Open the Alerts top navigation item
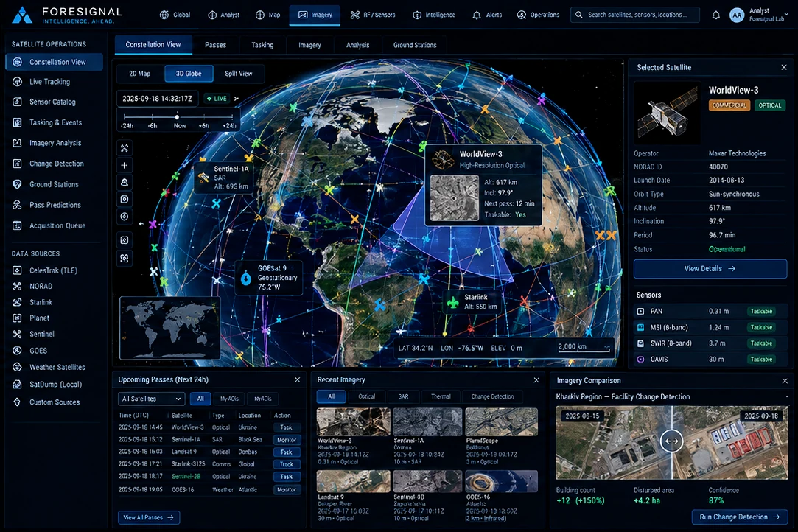The image size is (798, 532). coord(487,15)
